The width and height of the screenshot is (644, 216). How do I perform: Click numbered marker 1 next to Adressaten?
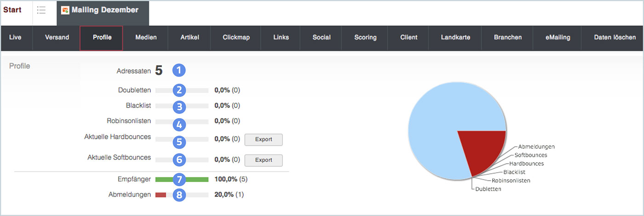[x=179, y=70]
